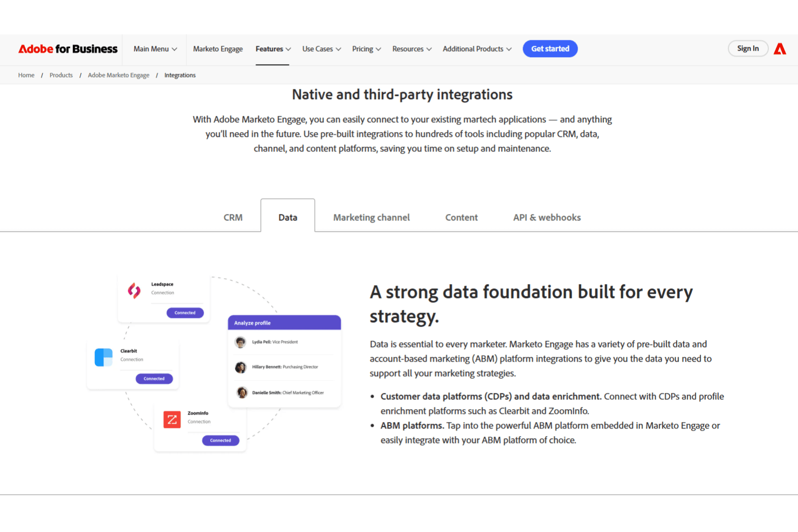Select the Data tab
Viewport: 798px width, 532px height.
tap(288, 216)
